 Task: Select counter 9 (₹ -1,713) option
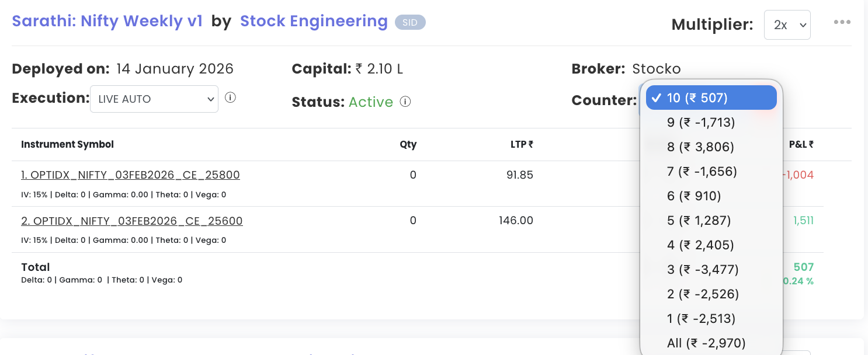click(701, 122)
